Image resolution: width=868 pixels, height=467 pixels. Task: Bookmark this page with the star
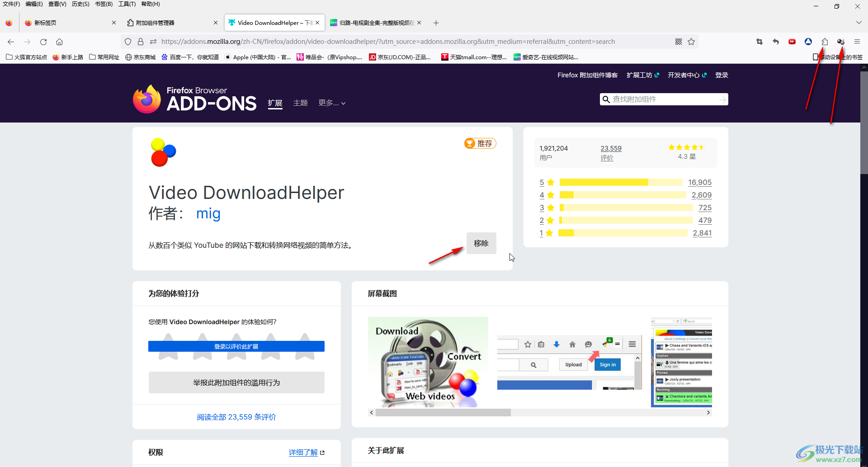point(691,42)
